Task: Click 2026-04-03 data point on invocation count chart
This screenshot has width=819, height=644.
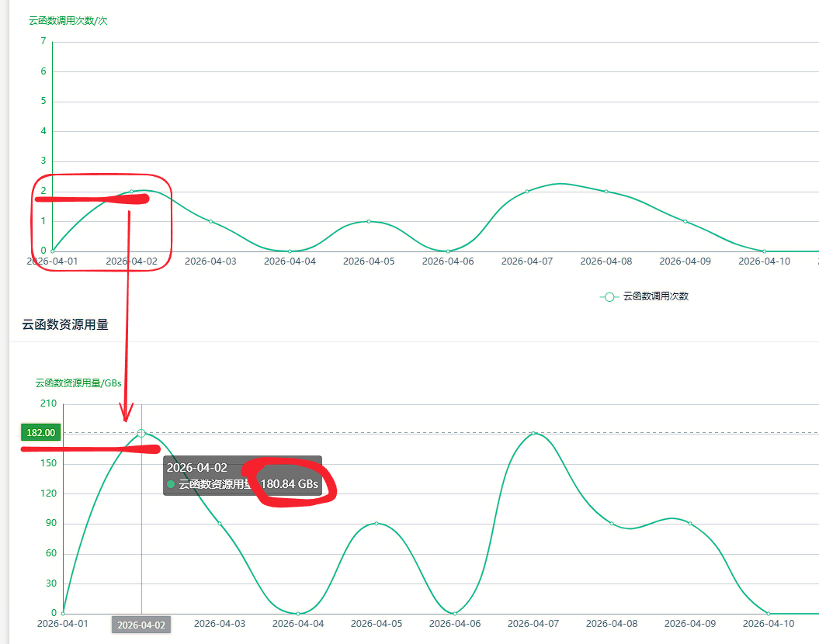Action: click(210, 222)
